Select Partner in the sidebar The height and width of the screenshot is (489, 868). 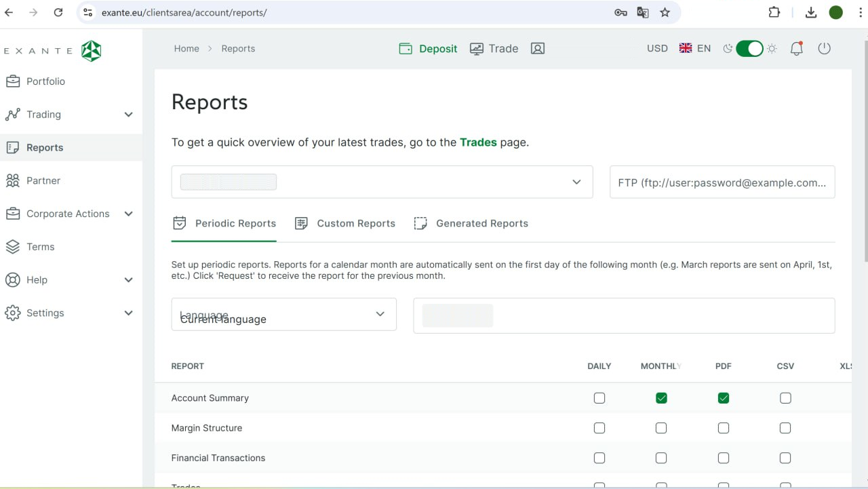[43, 180]
